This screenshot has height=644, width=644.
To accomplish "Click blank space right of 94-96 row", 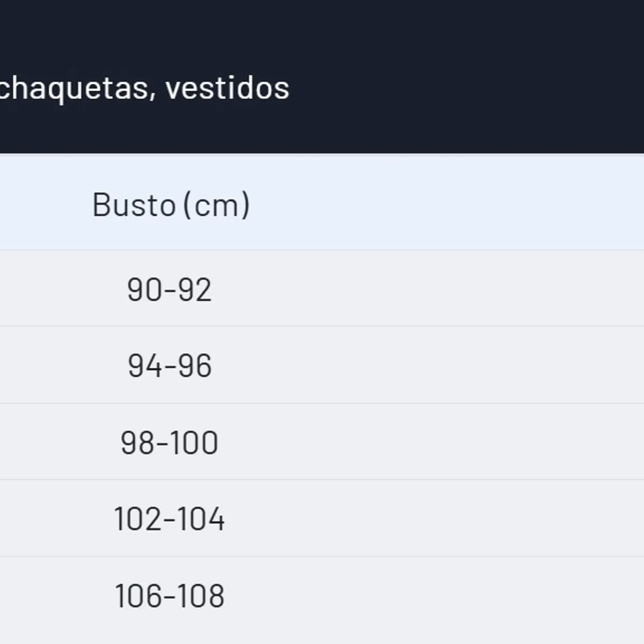I will pos(429,365).
